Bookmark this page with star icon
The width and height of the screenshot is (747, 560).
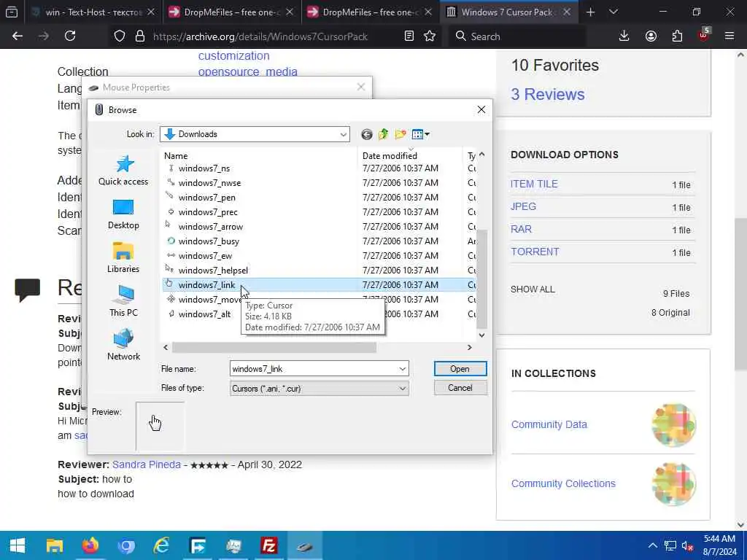click(x=430, y=36)
